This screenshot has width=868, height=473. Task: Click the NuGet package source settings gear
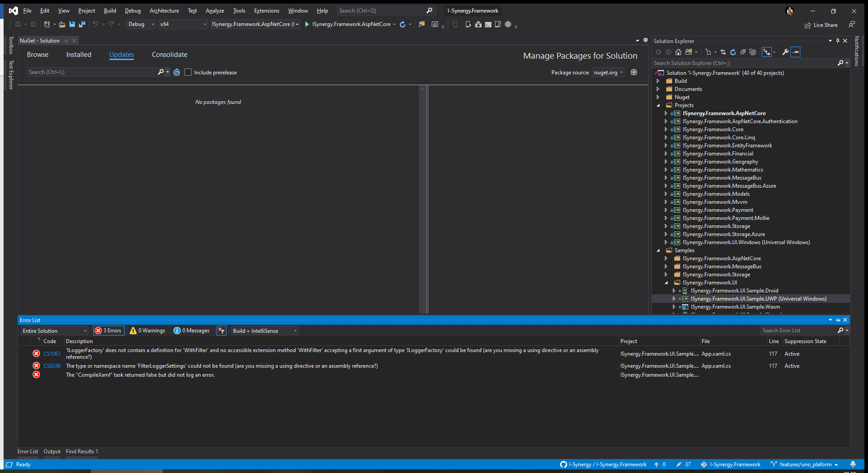[x=634, y=72]
